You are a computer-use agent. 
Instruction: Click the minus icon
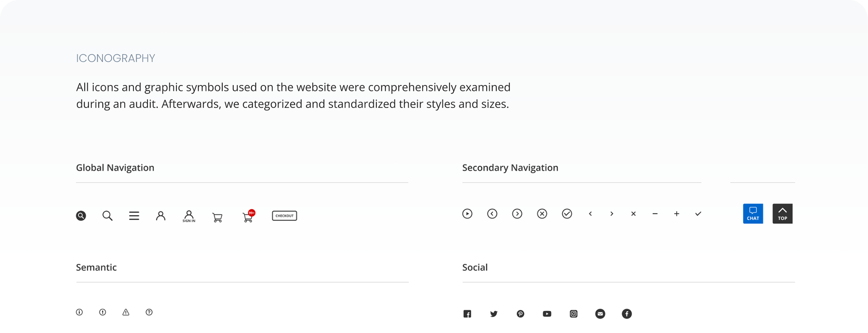[655, 214]
